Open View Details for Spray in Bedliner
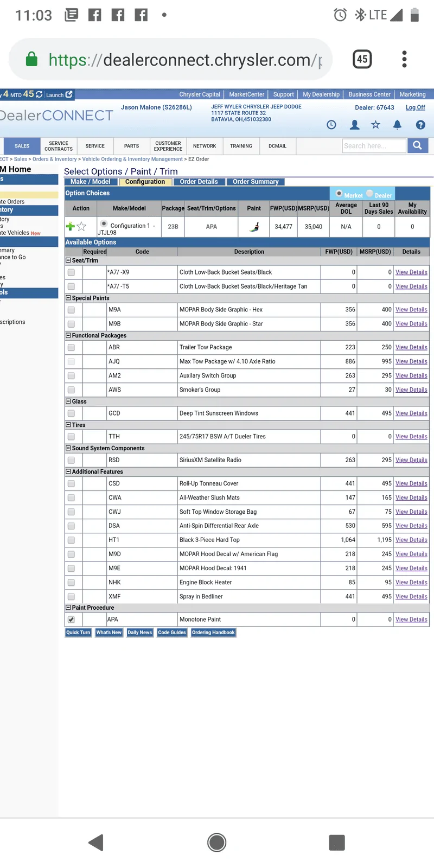The height and width of the screenshot is (868, 434). 411,596
